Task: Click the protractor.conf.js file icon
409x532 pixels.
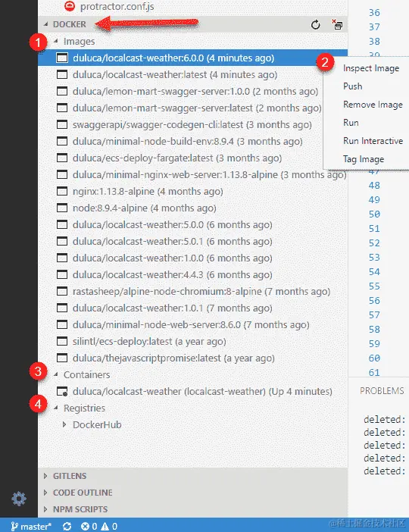Action: click(x=70, y=6)
